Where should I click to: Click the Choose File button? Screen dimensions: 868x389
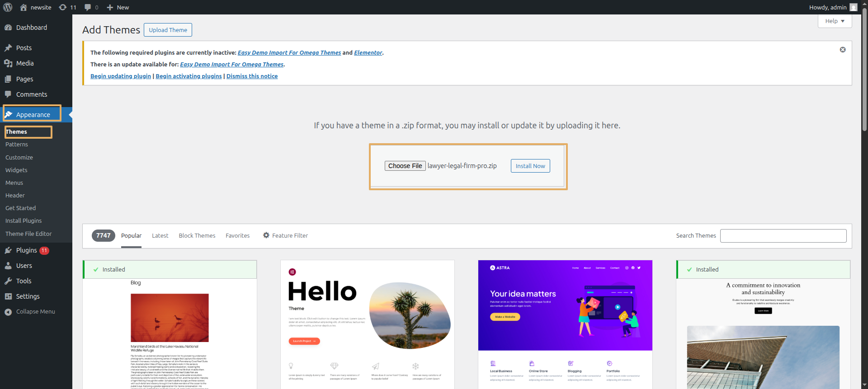(405, 166)
